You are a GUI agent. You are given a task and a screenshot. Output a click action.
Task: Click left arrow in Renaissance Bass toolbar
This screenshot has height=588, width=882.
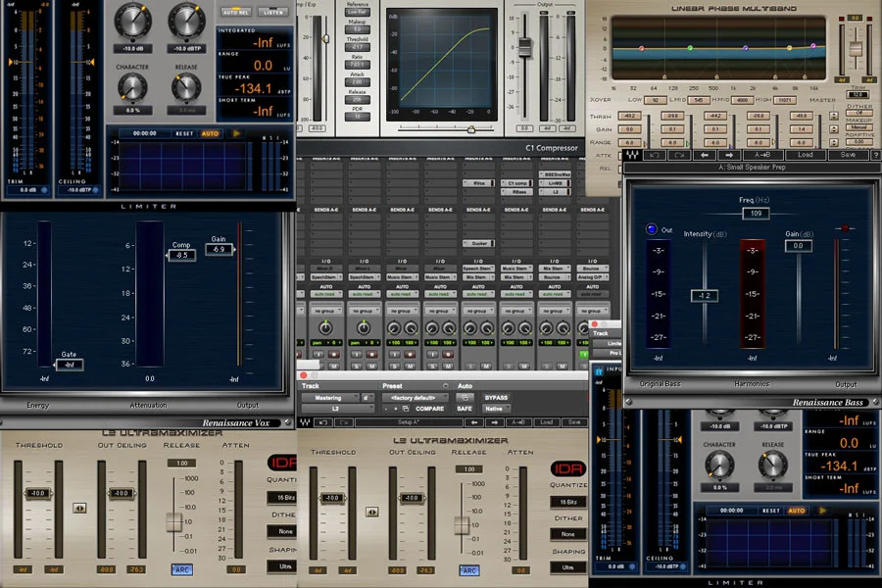pyautogui.click(x=705, y=155)
